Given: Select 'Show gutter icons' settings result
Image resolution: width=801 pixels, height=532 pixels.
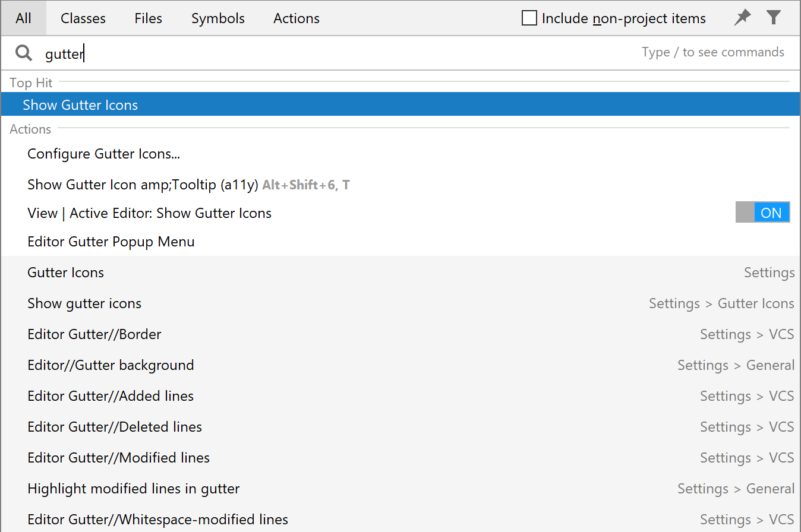Looking at the screenshot, I should pos(400,303).
